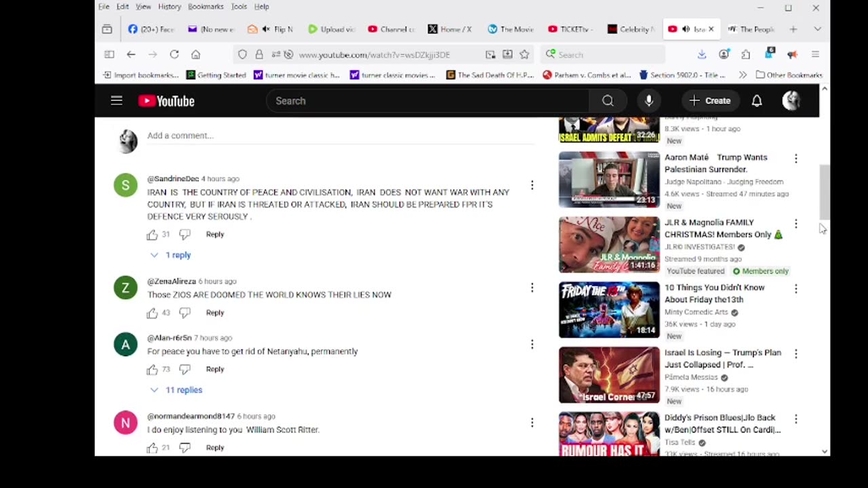
Task: Open the File menu
Action: pos(104,7)
